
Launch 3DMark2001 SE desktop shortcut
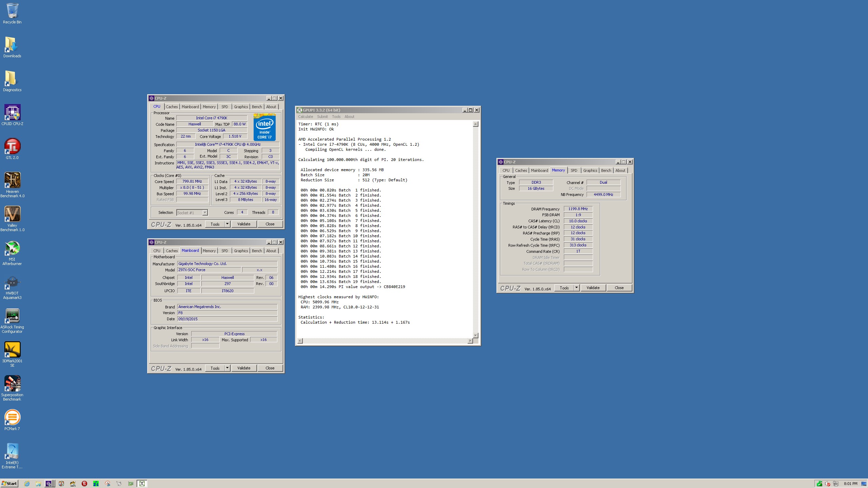(12, 354)
